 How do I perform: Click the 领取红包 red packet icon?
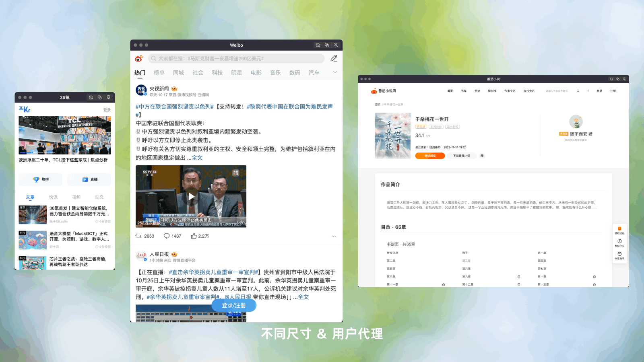(x=619, y=228)
